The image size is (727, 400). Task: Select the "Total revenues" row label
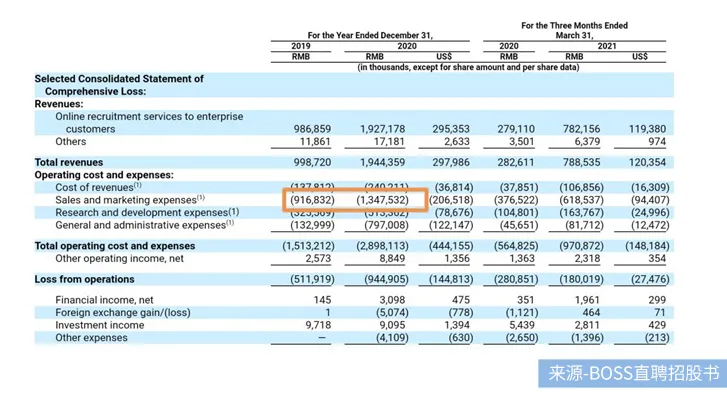[x=67, y=162]
